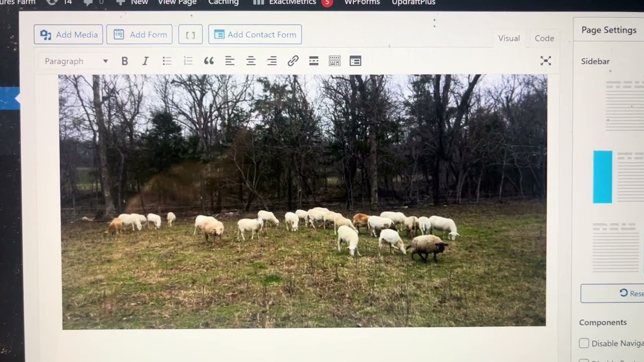Toggle bold formatting
The height and width of the screenshot is (362, 644).
click(125, 61)
